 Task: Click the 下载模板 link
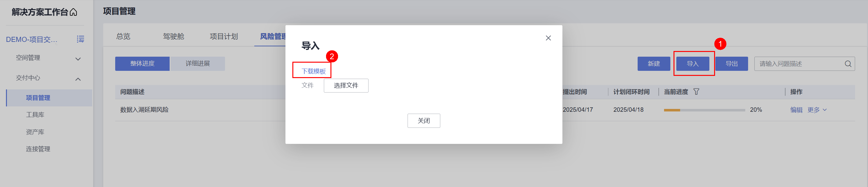click(x=313, y=71)
